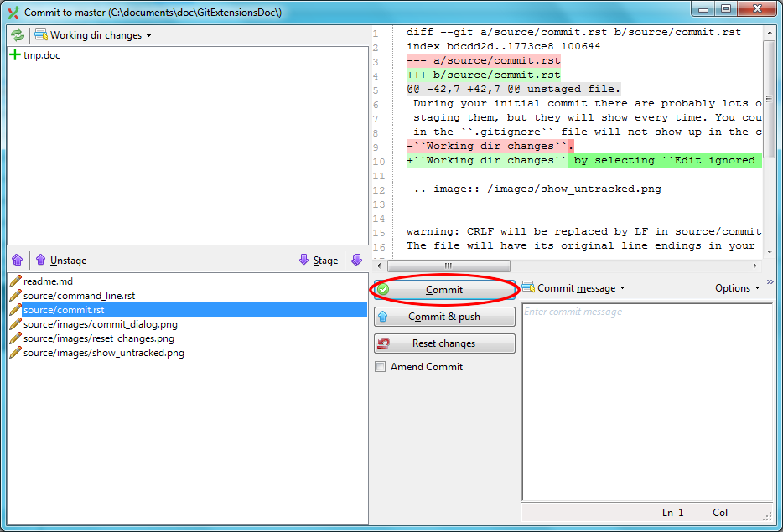Screen dimensions: 783x532
Task: Click the diff vertical scrollbar thumb
Action: tap(769, 99)
